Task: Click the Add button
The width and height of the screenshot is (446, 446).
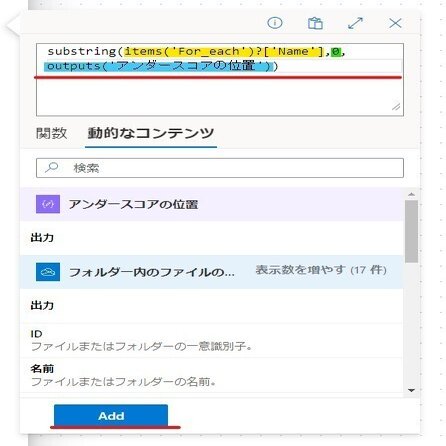Action: click(x=111, y=415)
